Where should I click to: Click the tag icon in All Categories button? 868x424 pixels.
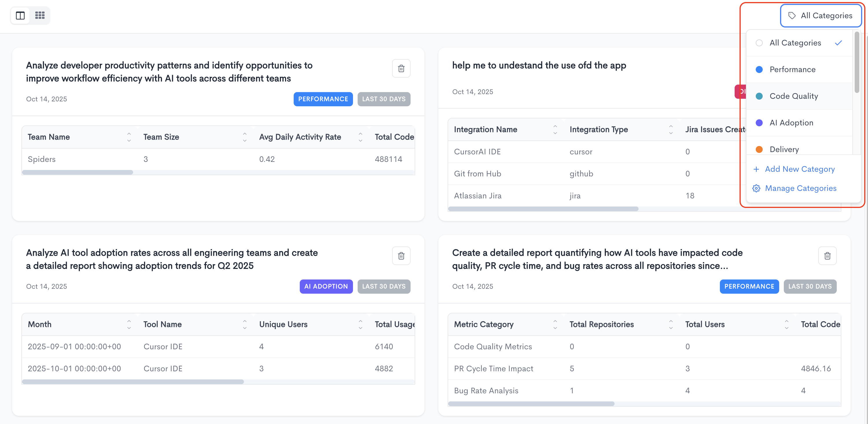[x=792, y=16]
